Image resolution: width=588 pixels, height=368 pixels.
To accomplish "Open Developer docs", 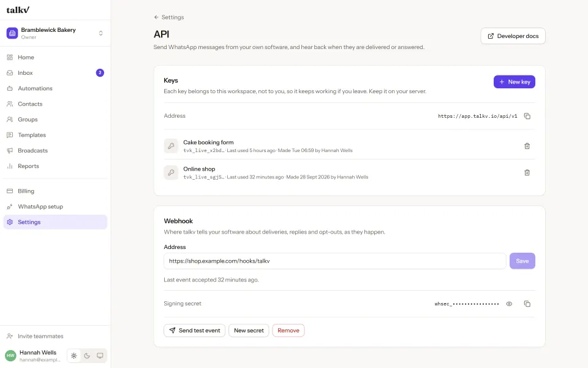I will click(x=513, y=36).
